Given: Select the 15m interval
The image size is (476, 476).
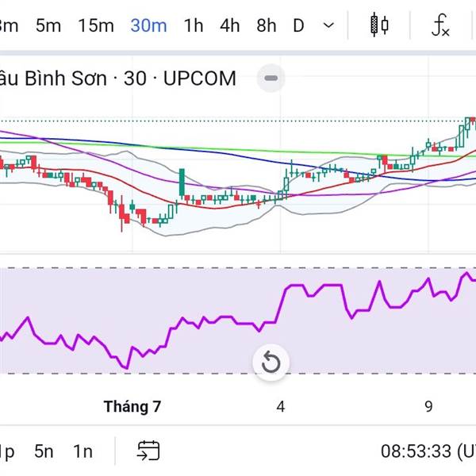Looking at the screenshot, I should (96, 25).
